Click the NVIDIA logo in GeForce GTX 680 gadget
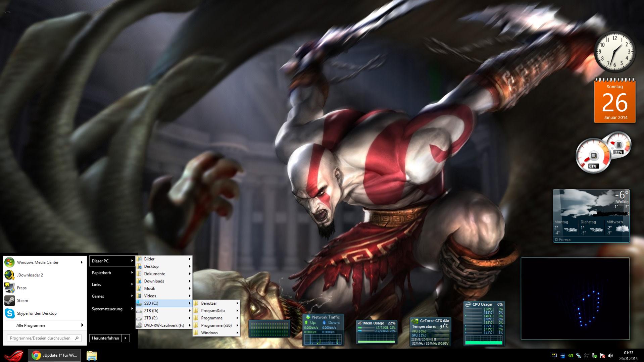 pyautogui.click(x=415, y=321)
